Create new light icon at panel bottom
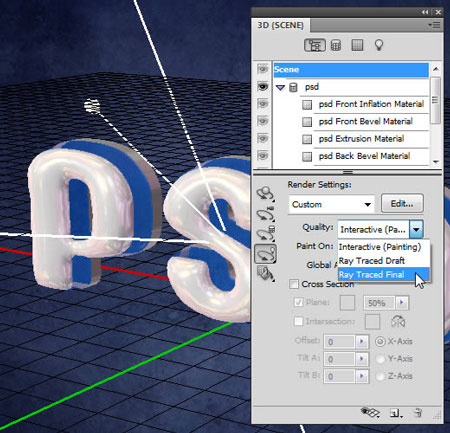The image size is (450, 433). 396,414
